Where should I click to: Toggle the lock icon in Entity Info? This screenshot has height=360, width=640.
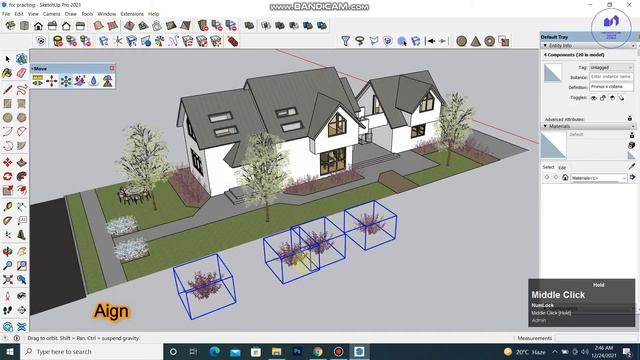pos(603,98)
